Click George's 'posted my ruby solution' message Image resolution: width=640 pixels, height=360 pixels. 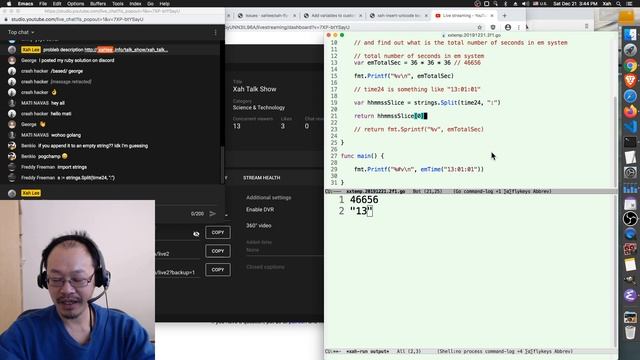[76, 60]
